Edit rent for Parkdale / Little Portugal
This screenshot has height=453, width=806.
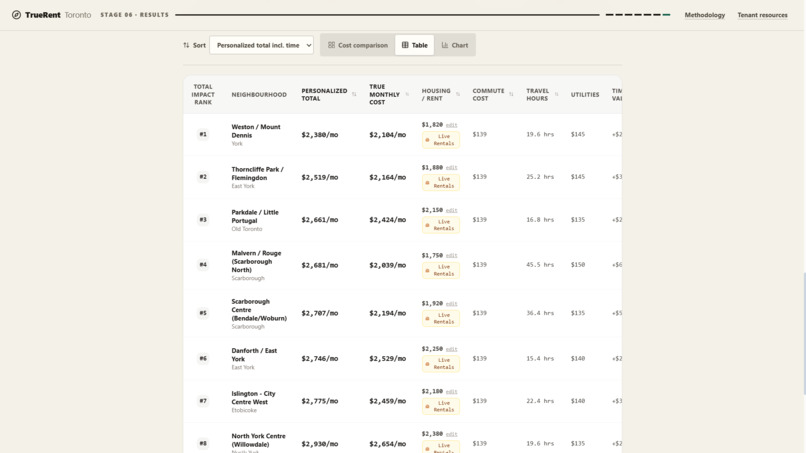tap(451, 210)
